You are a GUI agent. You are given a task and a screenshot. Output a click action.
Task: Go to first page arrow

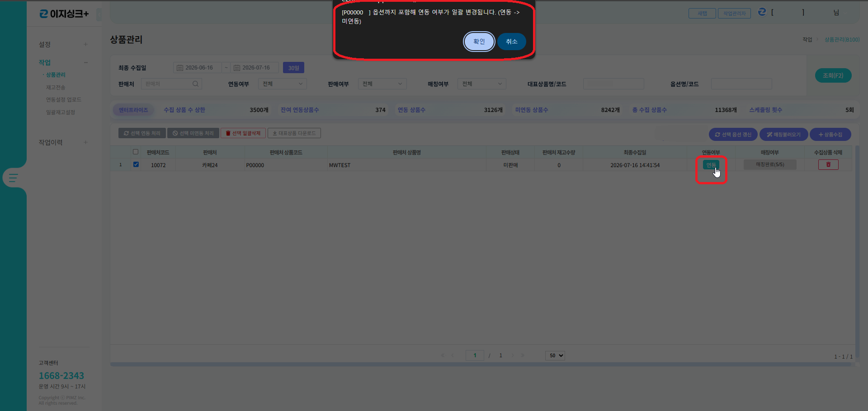click(x=443, y=355)
